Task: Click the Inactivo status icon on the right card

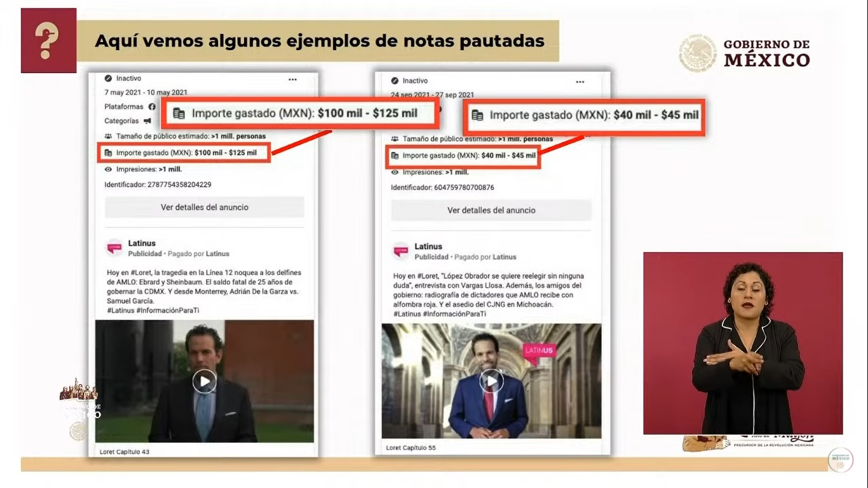Action: [x=395, y=81]
